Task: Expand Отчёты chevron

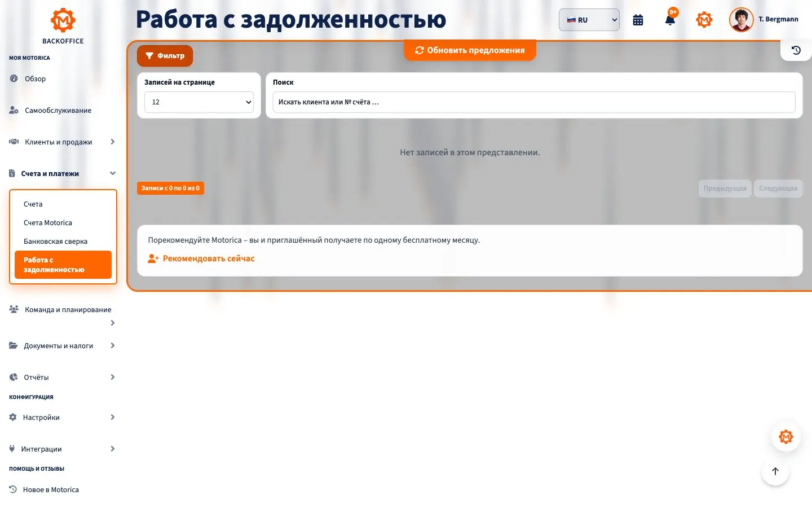Action: tap(113, 377)
